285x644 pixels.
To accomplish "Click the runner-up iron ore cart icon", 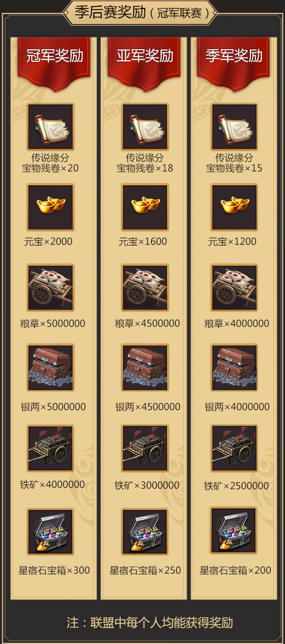I will pos(145,448).
